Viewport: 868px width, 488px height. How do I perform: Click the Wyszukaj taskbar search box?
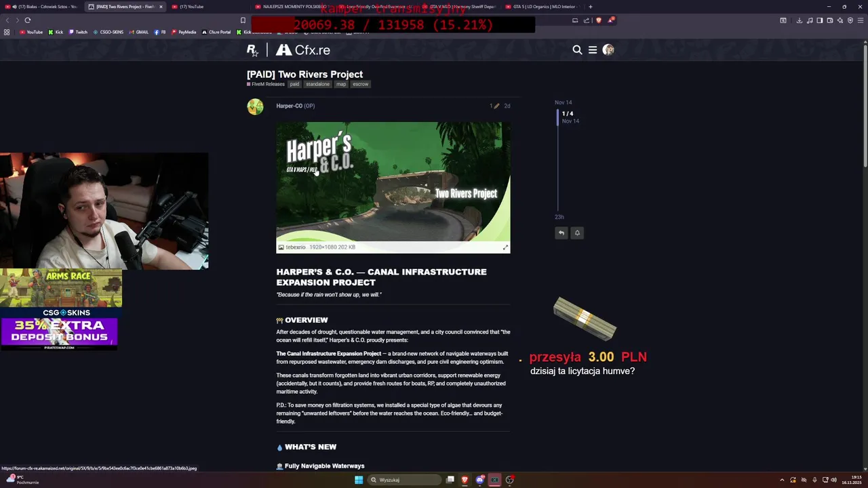[x=404, y=480]
